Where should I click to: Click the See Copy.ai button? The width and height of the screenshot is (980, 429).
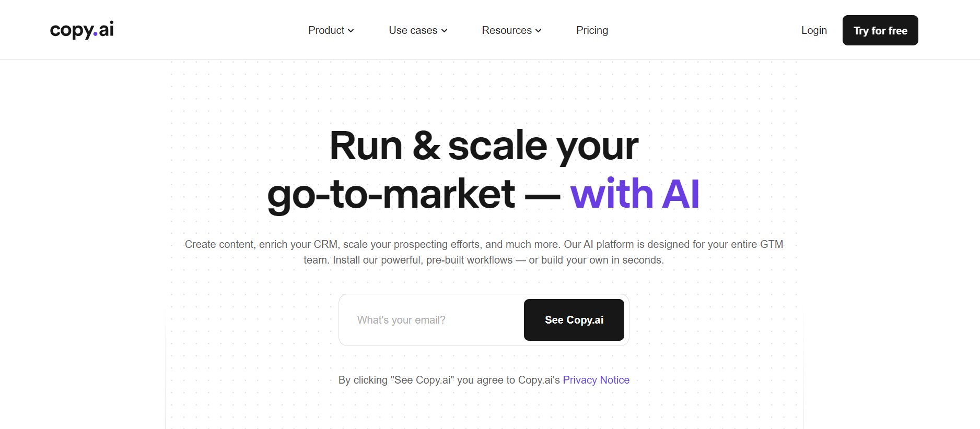pos(574,320)
